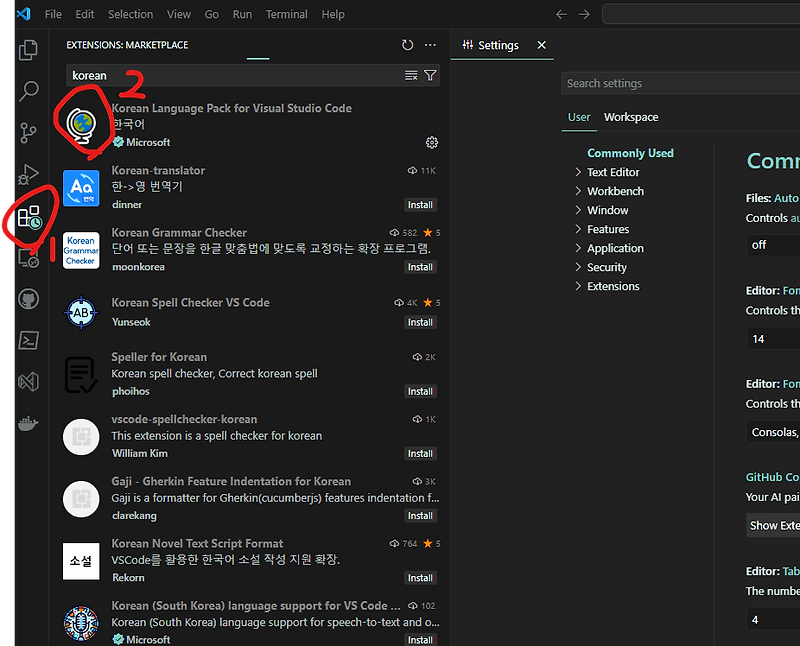
Task: Open the Docker view in the activity bar
Action: (x=29, y=423)
